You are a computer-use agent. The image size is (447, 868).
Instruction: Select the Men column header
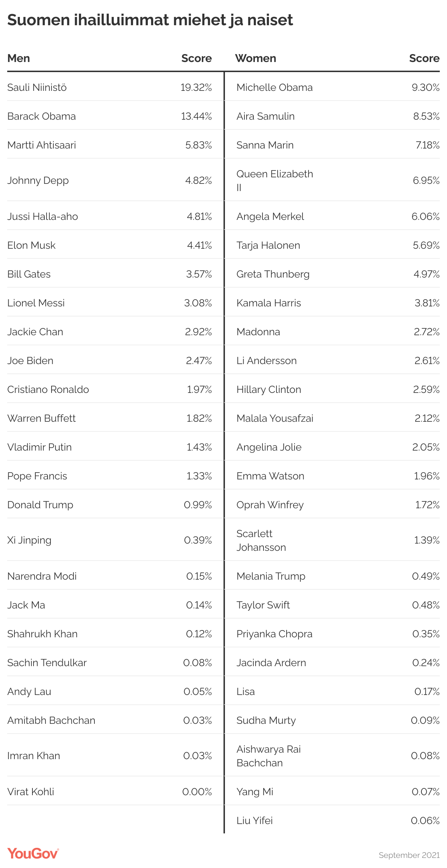[19, 58]
